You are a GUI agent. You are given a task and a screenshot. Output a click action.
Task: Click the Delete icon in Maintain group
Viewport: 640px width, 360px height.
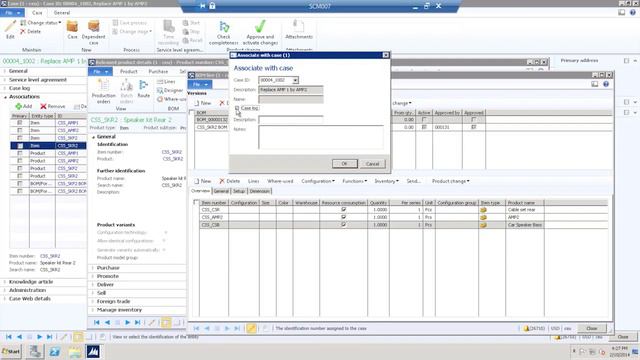tap(23, 31)
